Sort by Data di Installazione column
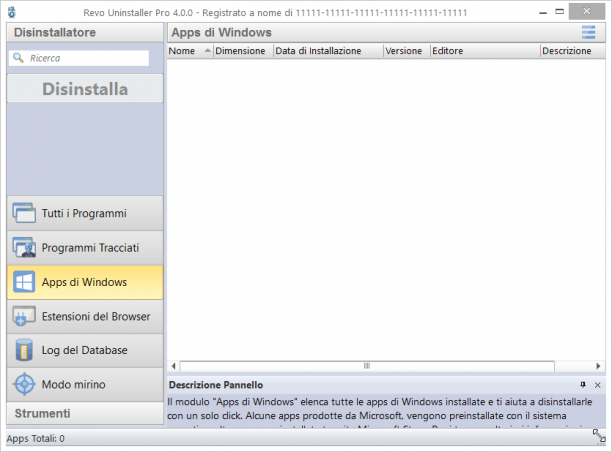The image size is (612, 452). click(x=328, y=51)
